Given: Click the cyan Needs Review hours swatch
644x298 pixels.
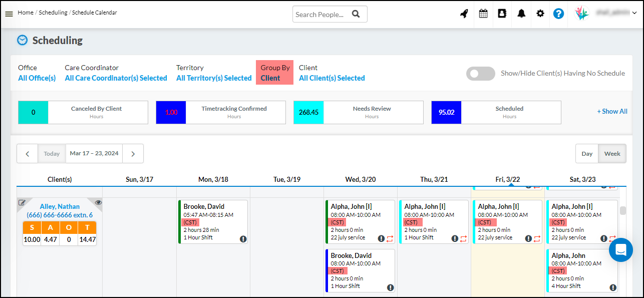Looking at the screenshot, I should 308,112.
